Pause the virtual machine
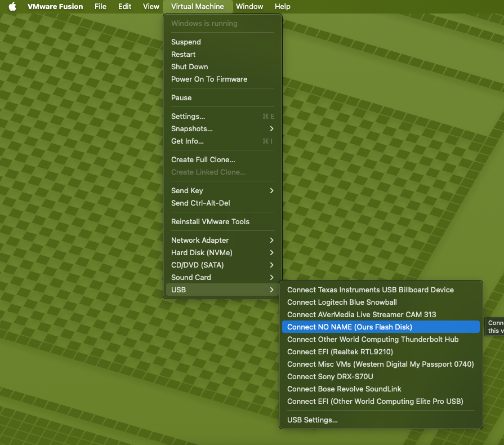Viewport: 504px width, 445px height. [x=223, y=98]
